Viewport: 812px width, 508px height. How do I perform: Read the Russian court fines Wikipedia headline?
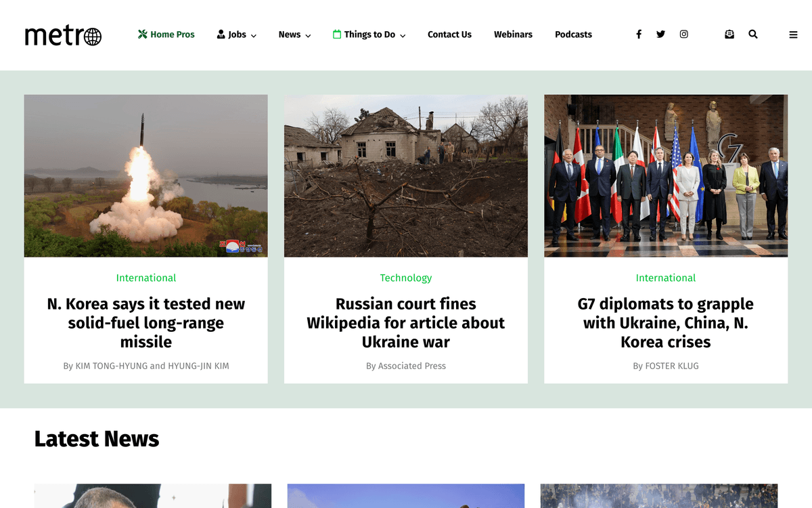click(x=406, y=323)
